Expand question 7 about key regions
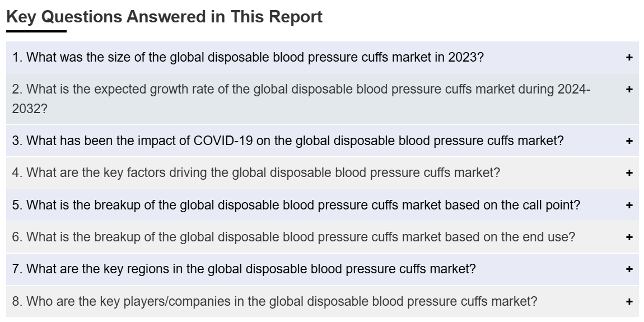The width and height of the screenshot is (644, 322). [x=244, y=269]
